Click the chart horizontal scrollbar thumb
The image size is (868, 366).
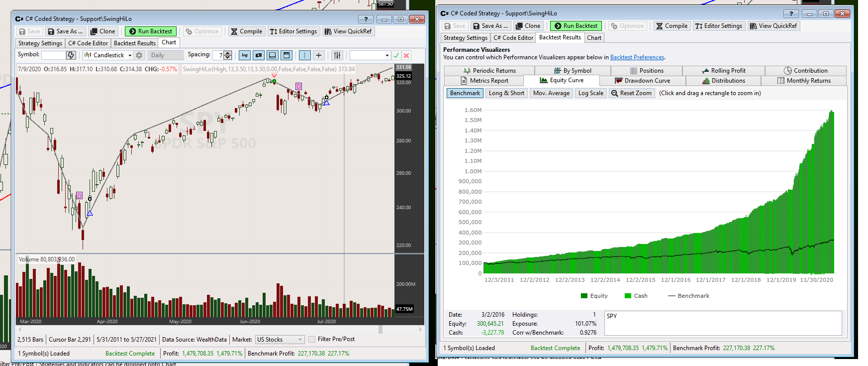(x=381, y=329)
